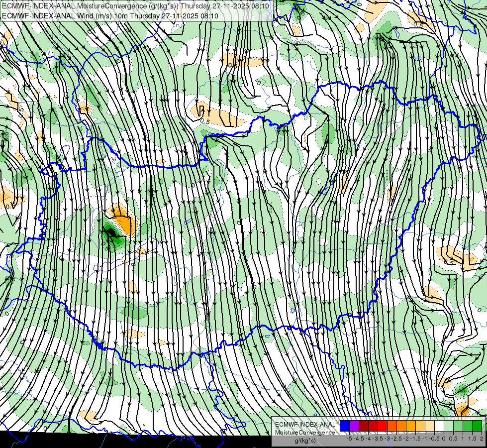Click the legend label ECMWF-INDEX-ANAL
This screenshot has width=487, height=448.
point(305,425)
